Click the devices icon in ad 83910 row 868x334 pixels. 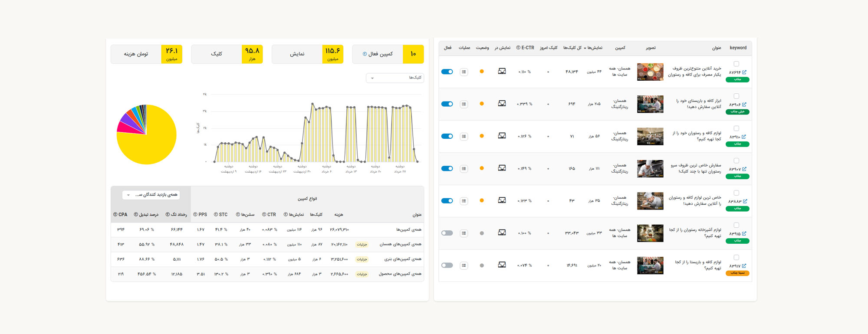(x=502, y=136)
